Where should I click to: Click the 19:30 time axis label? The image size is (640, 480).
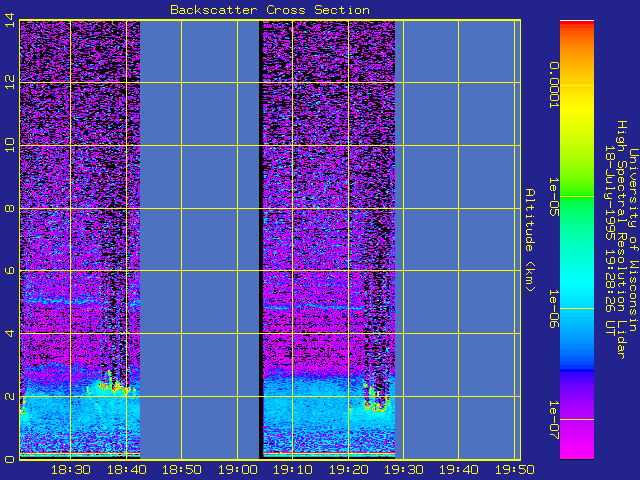404,470
